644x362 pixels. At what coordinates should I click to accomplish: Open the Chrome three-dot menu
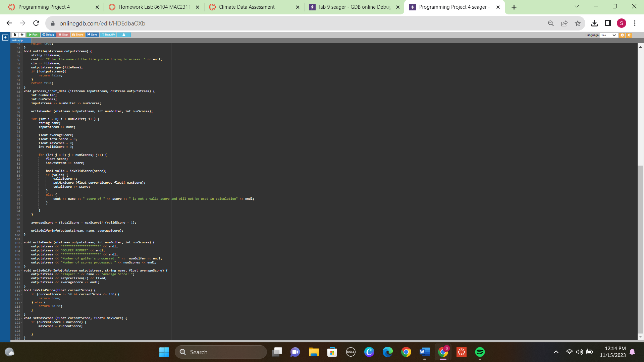point(635,23)
